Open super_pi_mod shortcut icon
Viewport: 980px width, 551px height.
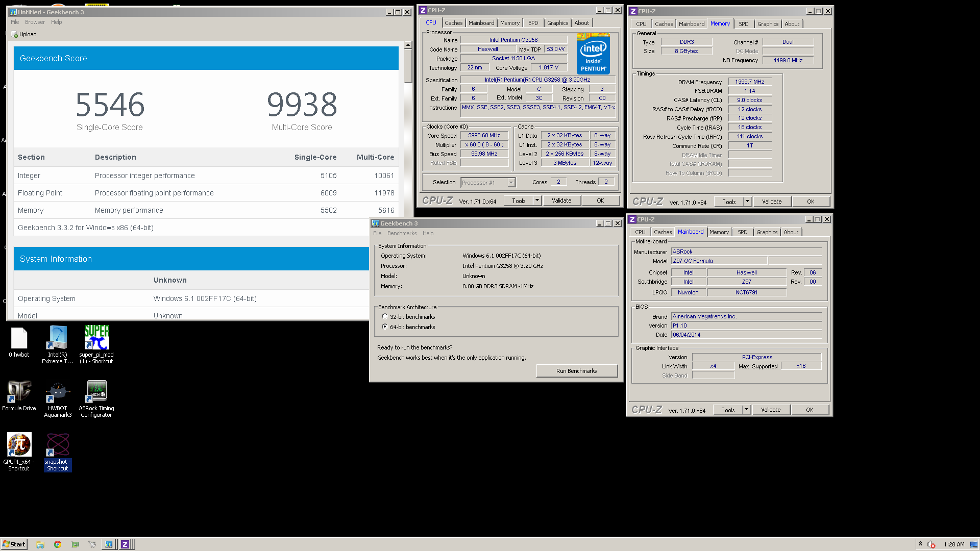(x=96, y=344)
